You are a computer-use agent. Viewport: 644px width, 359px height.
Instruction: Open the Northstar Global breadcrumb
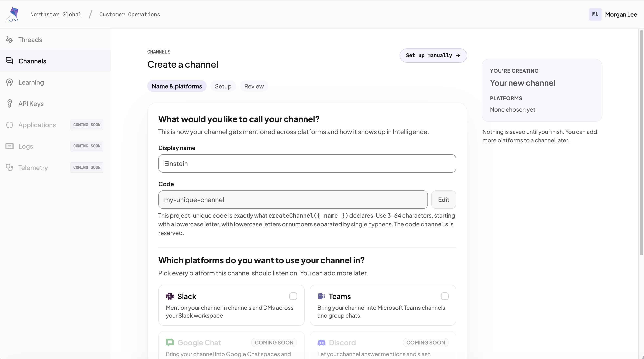(x=56, y=15)
